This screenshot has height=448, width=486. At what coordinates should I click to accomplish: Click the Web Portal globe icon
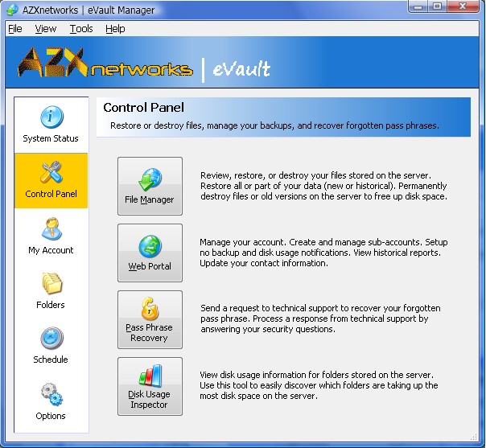click(150, 247)
